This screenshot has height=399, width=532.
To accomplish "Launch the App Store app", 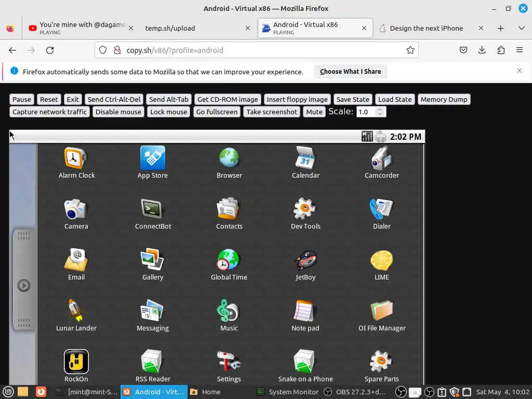I will point(153,163).
